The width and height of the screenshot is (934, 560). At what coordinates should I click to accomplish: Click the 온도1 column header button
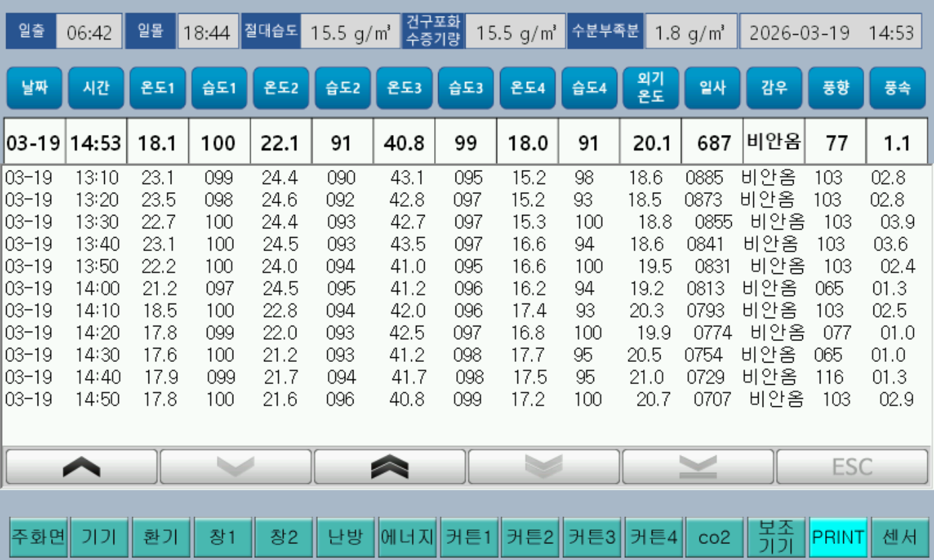[158, 88]
